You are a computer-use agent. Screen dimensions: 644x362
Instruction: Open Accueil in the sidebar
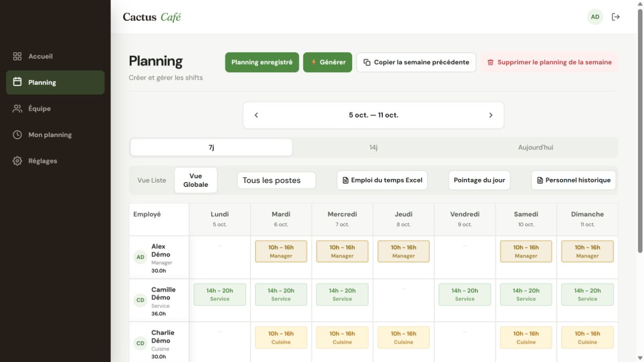point(55,56)
